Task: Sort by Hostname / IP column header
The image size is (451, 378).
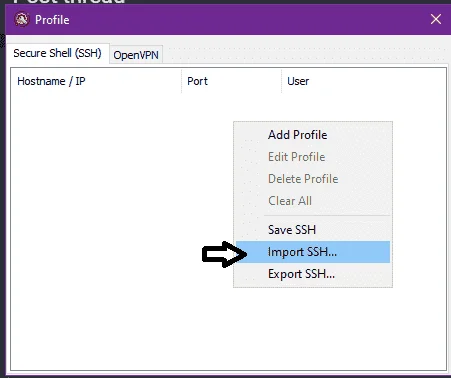Action: coord(97,81)
